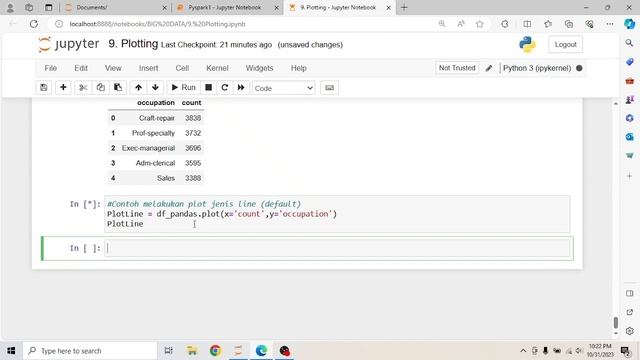This screenshot has width=640, height=360.
Task: Click into the empty code cell
Action: pyautogui.click(x=338, y=248)
